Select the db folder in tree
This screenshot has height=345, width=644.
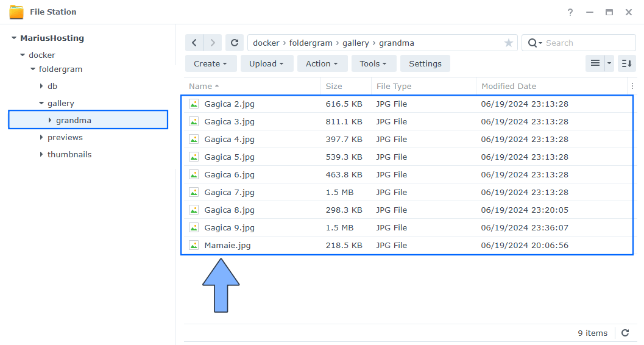coord(52,87)
